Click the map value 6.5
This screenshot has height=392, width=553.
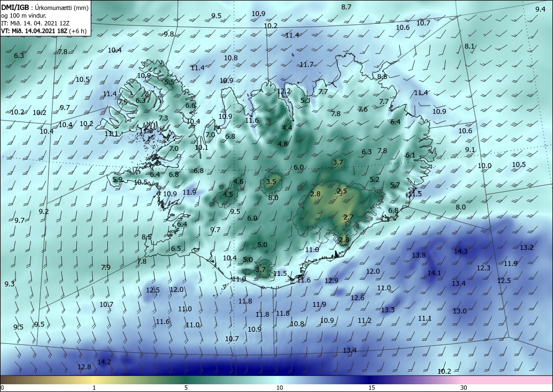tap(176, 249)
